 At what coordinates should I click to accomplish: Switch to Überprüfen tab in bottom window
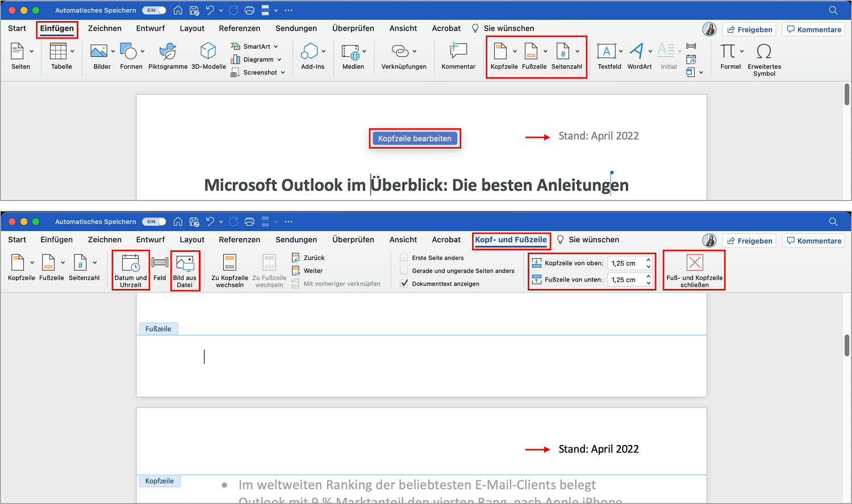point(353,240)
